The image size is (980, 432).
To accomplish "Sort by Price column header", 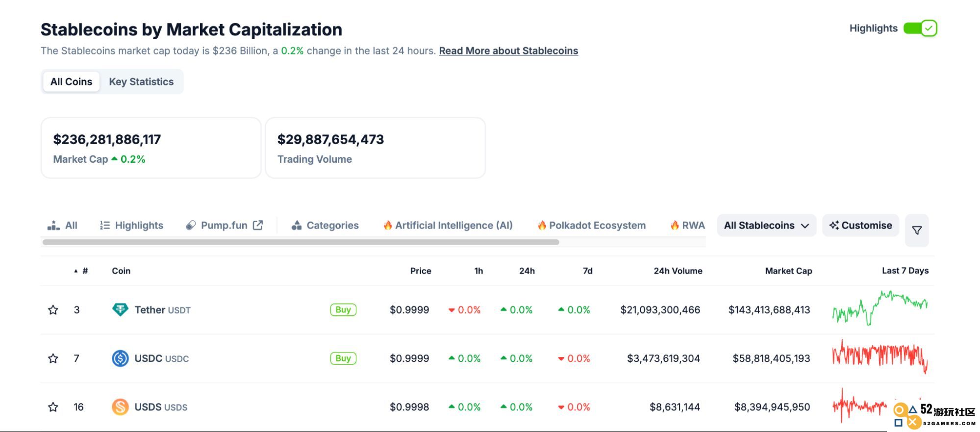I will pyautogui.click(x=421, y=271).
